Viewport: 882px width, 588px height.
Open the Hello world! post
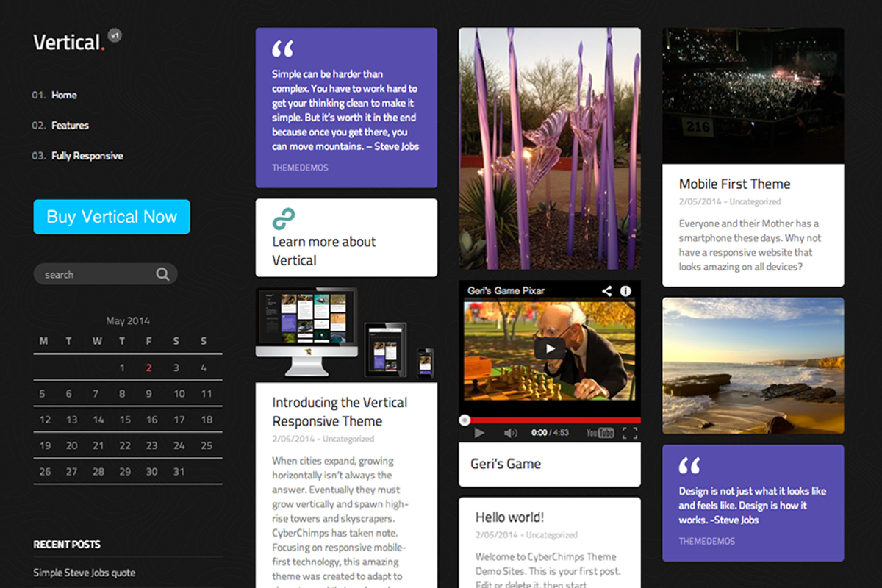point(509,517)
